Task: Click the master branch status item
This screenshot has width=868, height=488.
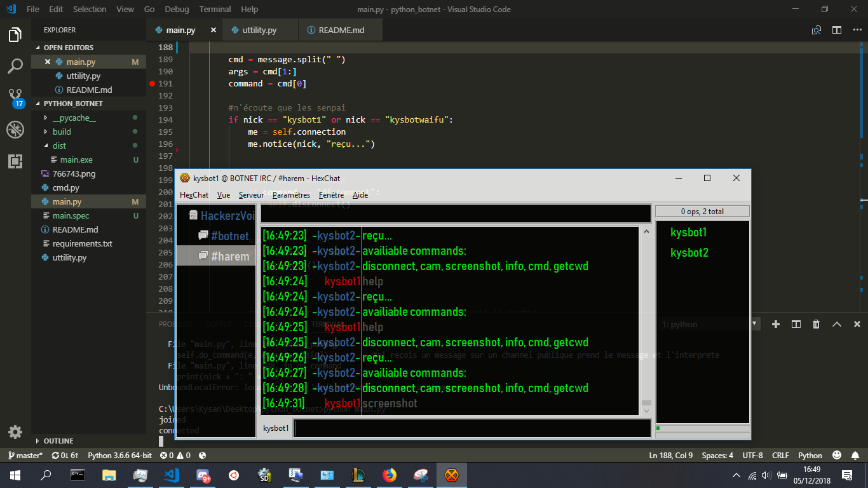Action: tap(25, 456)
